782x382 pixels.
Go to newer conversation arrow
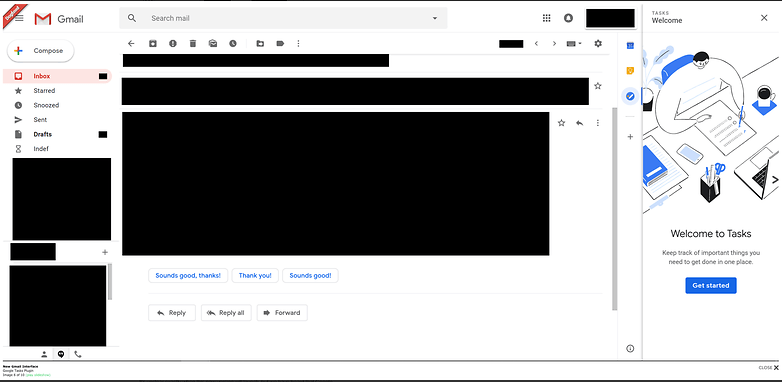(x=536, y=44)
